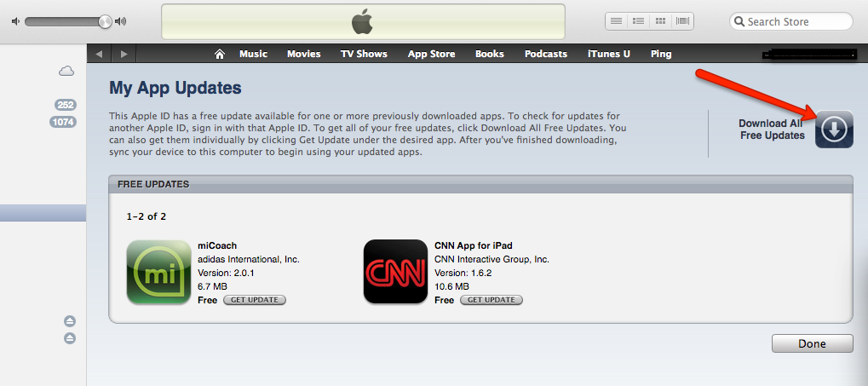Click the 'CNN Interactive Group, Inc.' text
The image size is (868, 386).
tap(491, 259)
